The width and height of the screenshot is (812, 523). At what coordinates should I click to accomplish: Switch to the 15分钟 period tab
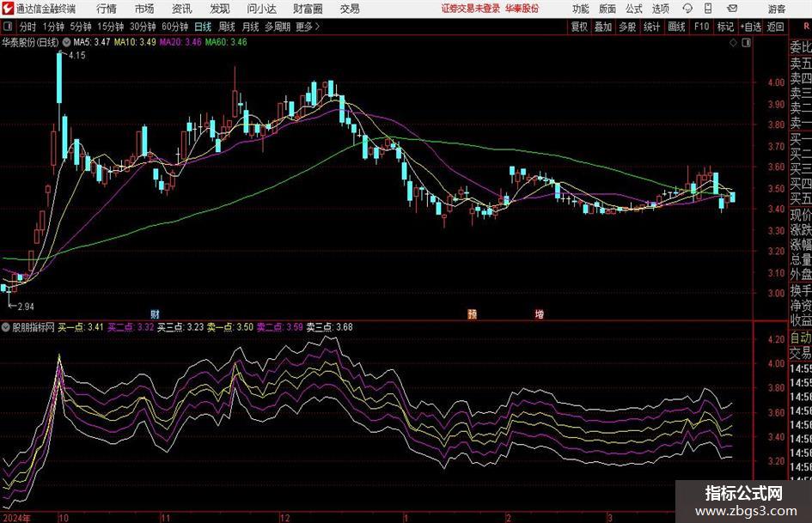[x=110, y=27]
